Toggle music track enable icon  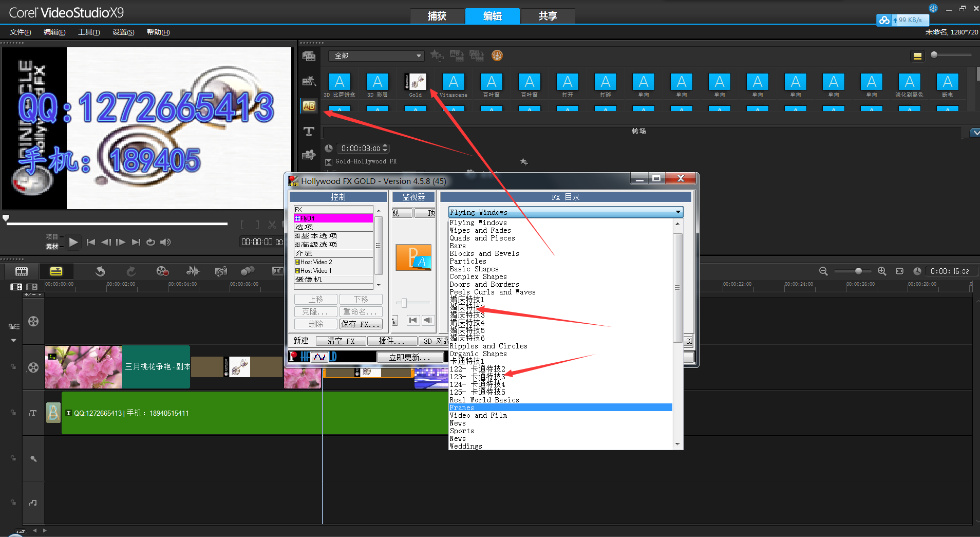tap(33, 503)
